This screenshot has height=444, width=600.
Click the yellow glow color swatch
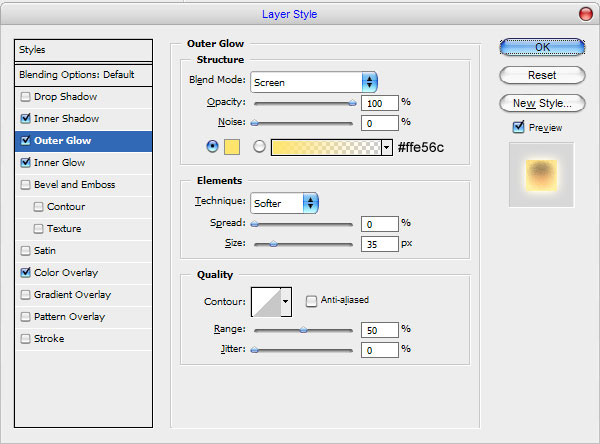(232, 147)
